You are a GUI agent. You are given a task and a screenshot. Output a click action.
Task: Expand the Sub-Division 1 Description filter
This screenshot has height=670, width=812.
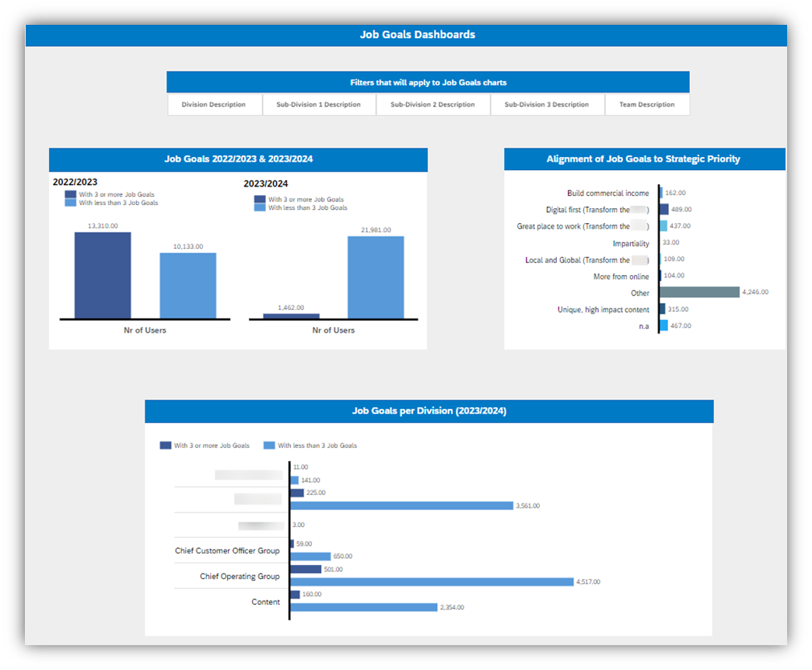point(318,104)
